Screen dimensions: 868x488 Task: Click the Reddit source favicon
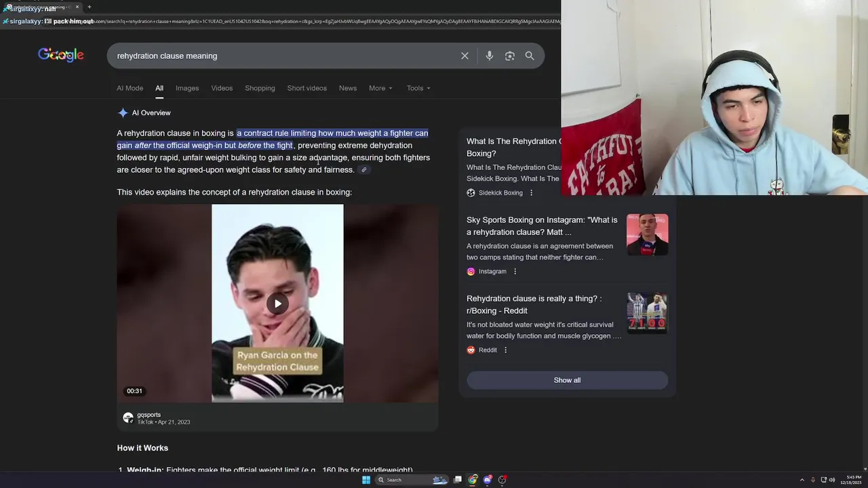(471, 350)
